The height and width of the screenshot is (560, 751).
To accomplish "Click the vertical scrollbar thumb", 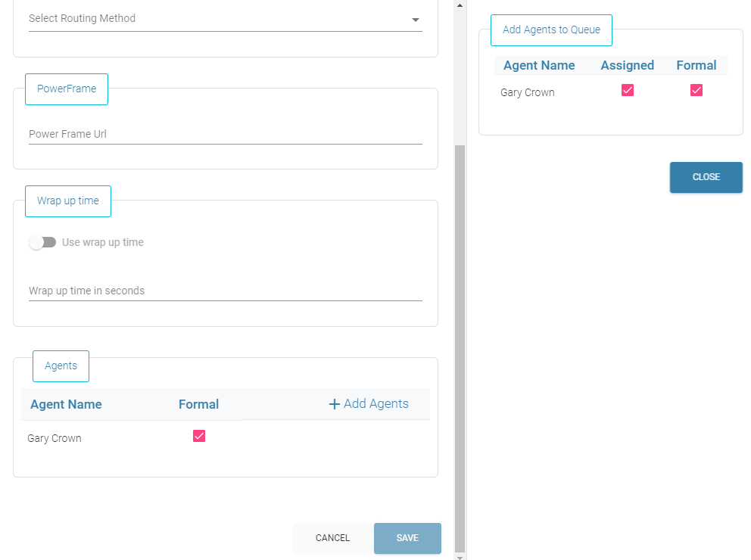I will (459, 348).
